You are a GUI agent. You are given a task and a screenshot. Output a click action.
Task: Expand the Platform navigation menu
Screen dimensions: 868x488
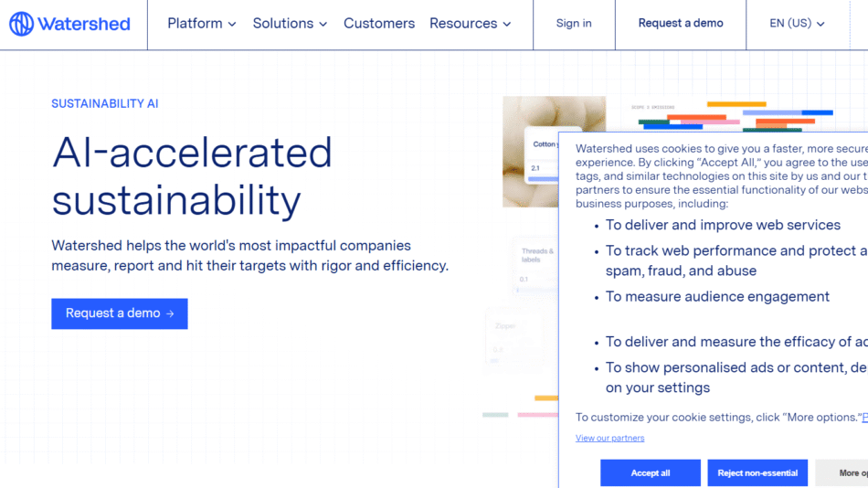pos(202,24)
